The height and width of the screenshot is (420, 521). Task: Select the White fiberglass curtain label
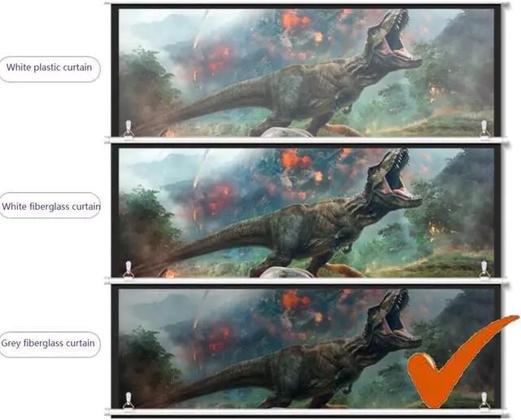(50, 207)
